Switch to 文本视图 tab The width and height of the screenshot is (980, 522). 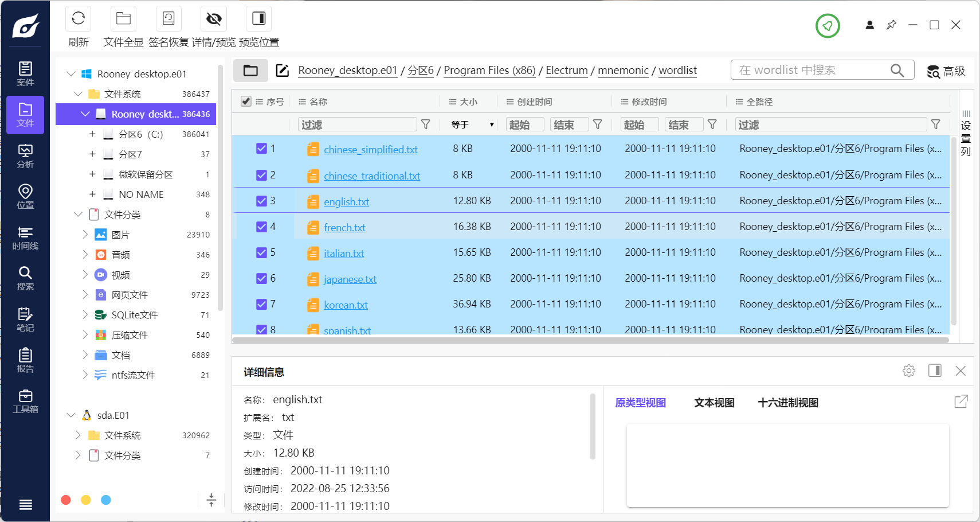pos(714,403)
